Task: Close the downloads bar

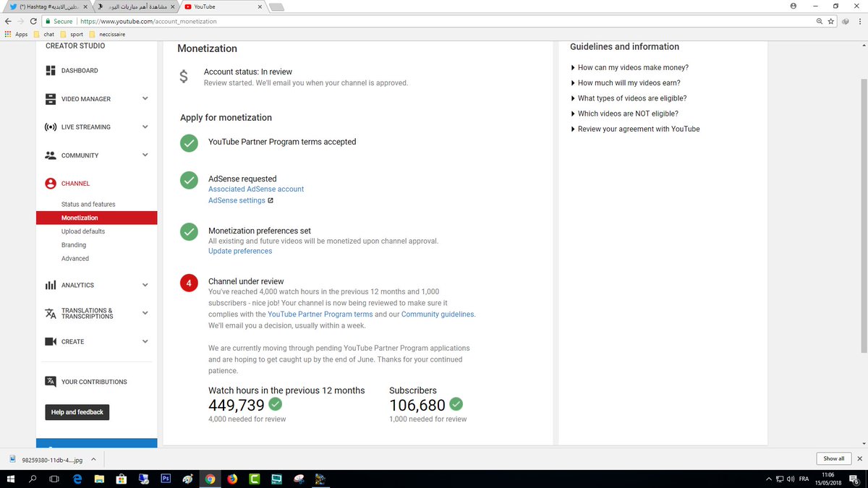Action: (x=859, y=458)
